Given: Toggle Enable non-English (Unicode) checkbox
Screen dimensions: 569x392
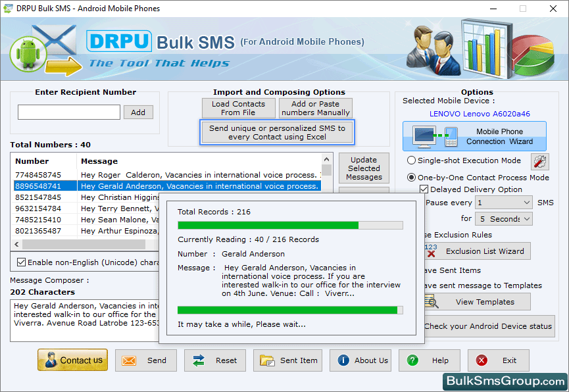Looking at the screenshot, I should (x=22, y=262).
